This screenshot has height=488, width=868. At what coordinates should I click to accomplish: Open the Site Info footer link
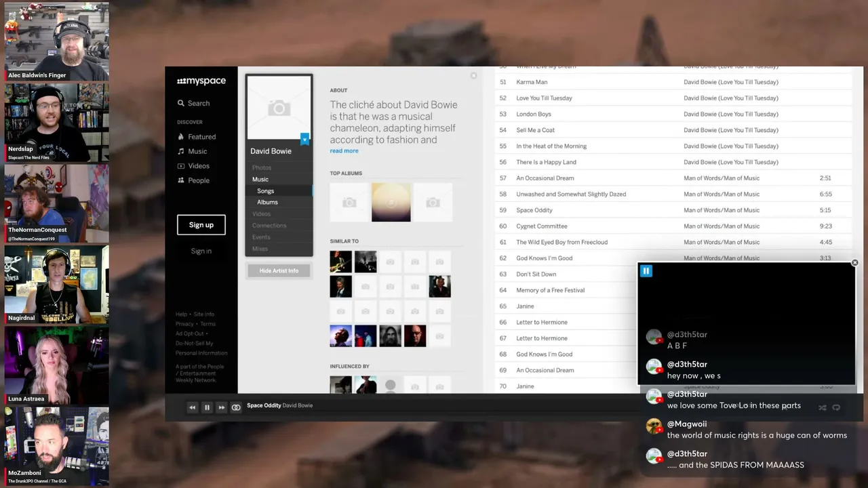point(204,314)
